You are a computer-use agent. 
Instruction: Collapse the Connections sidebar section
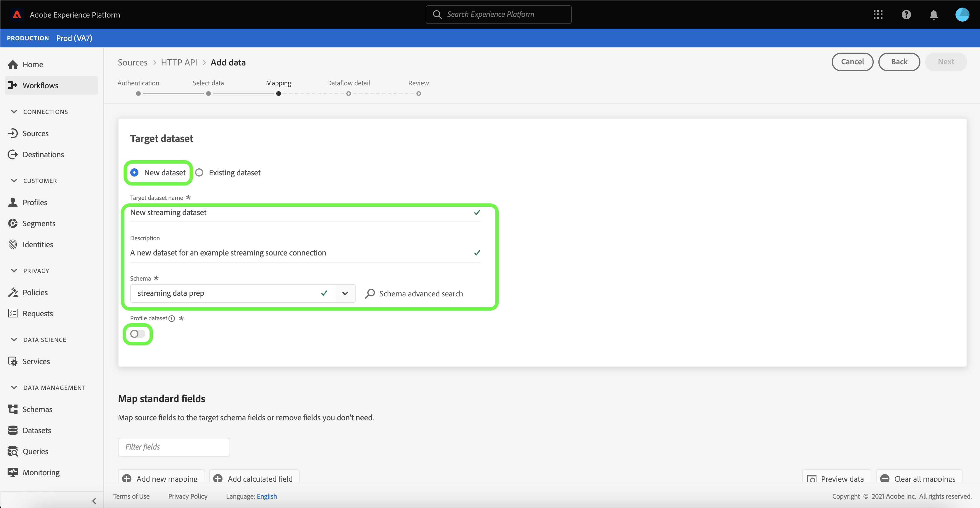(x=14, y=112)
